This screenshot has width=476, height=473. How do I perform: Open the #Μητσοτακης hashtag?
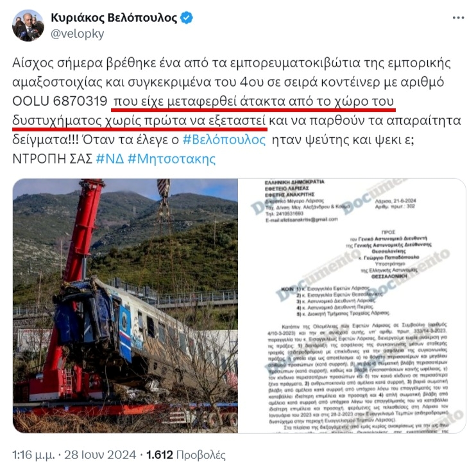[171, 159]
